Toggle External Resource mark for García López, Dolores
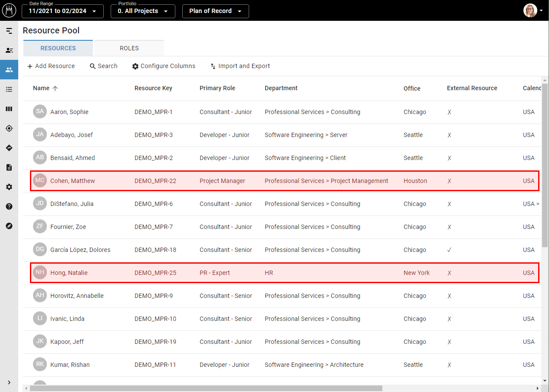Screen dimensions: 549x392 (450, 250)
